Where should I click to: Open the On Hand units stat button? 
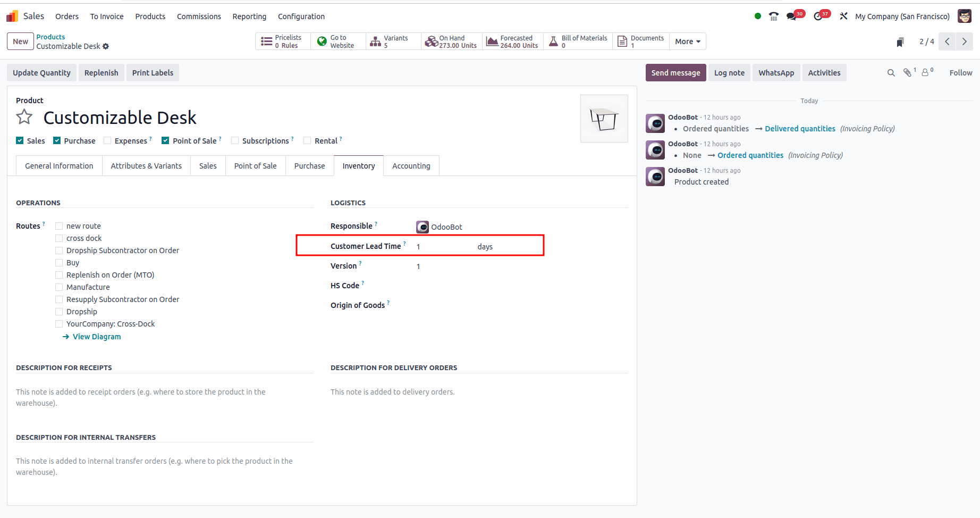pos(452,41)
